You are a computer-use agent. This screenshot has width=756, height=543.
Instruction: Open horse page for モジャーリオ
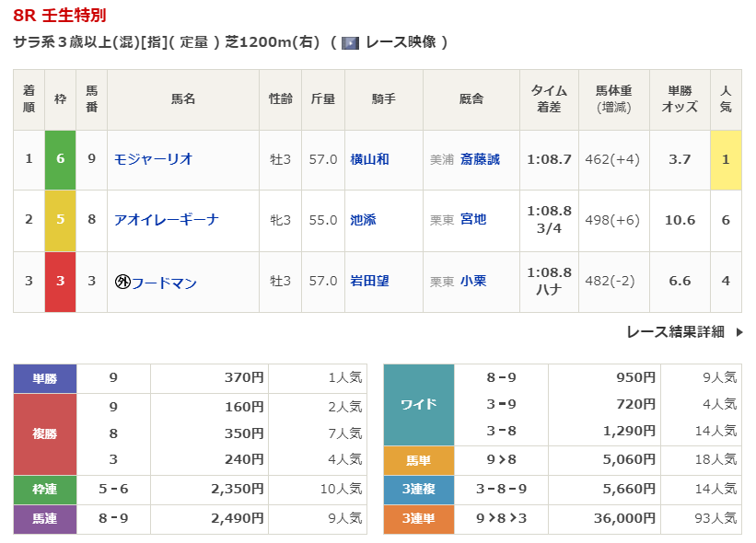pos(153,159)
